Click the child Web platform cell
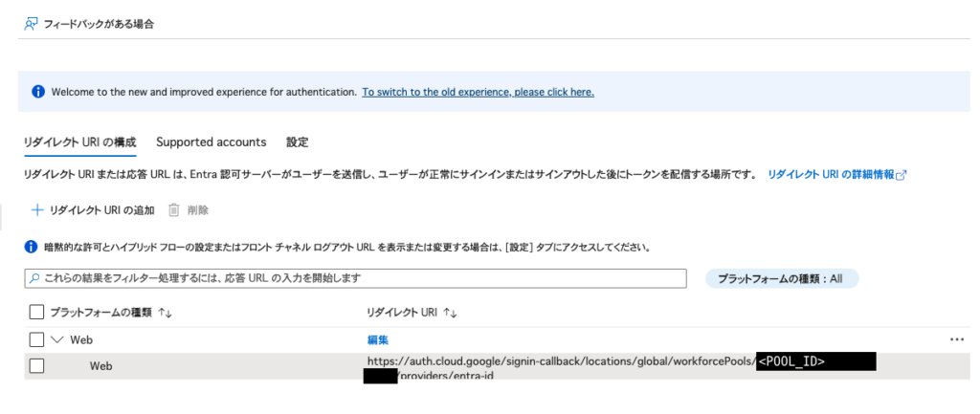This screenshot has height=414, width=980. point(100,366)
